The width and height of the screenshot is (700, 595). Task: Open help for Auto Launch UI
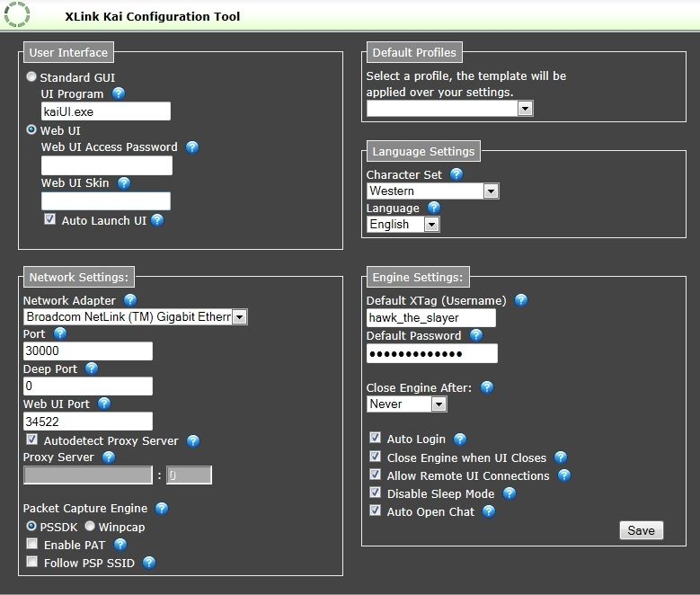click(x=157, y=220)
